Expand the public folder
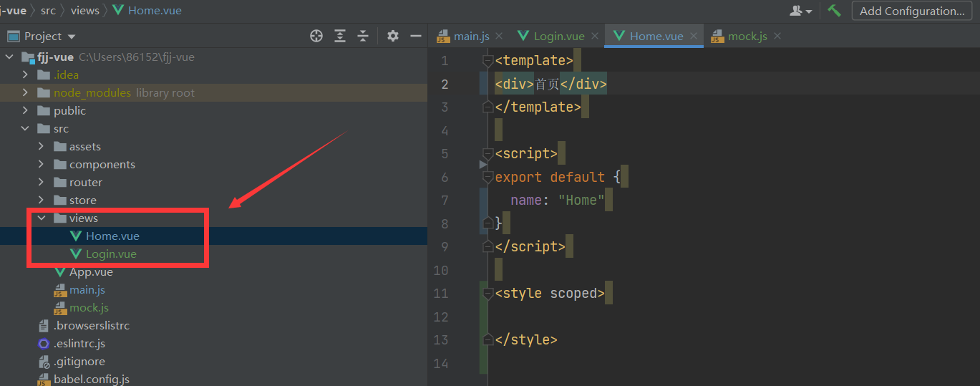Viewport: 980px width, 386px height. [x=25, y=110]
